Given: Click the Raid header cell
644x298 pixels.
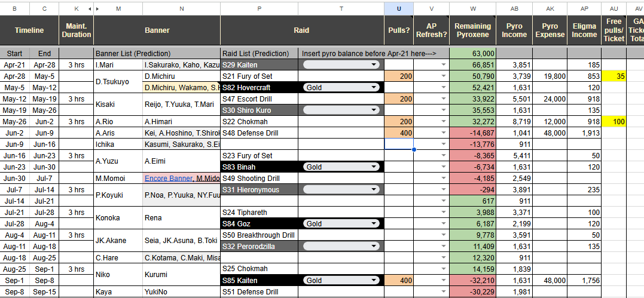Looking at the screenshot, I should click(x=303, y=30).
